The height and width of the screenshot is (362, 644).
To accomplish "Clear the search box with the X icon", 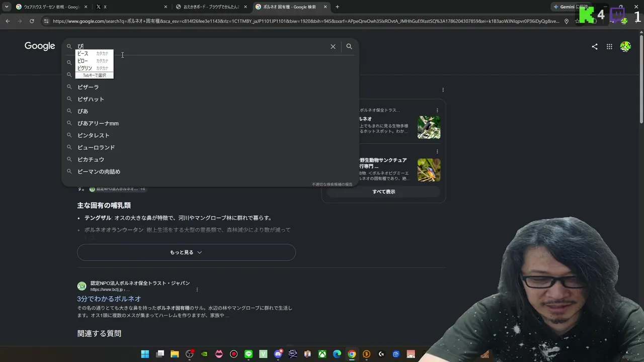I will click(x=333, y=46).
